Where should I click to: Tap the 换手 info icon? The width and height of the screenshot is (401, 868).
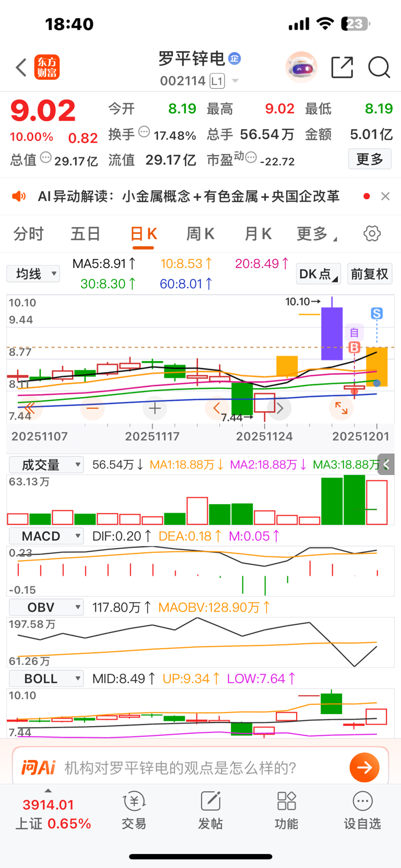coord(144,132)
